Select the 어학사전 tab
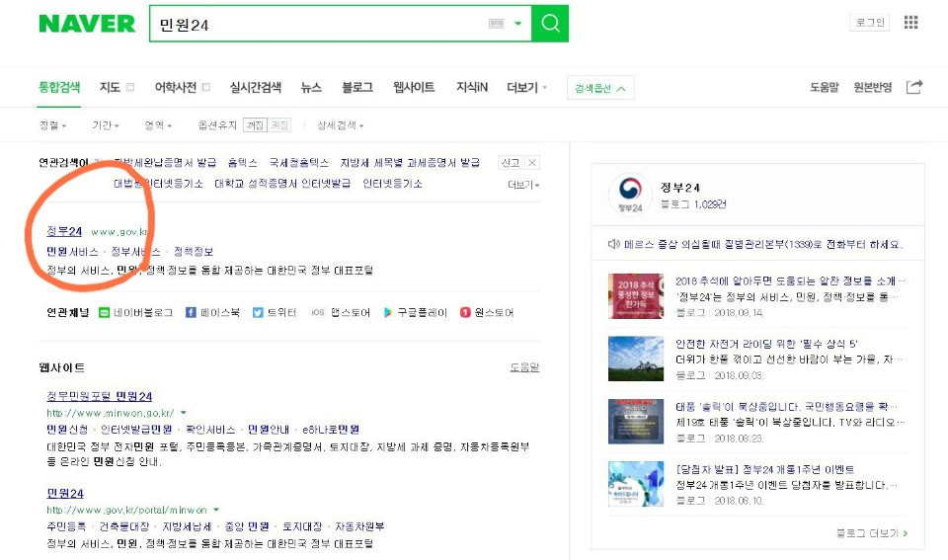 176,87
